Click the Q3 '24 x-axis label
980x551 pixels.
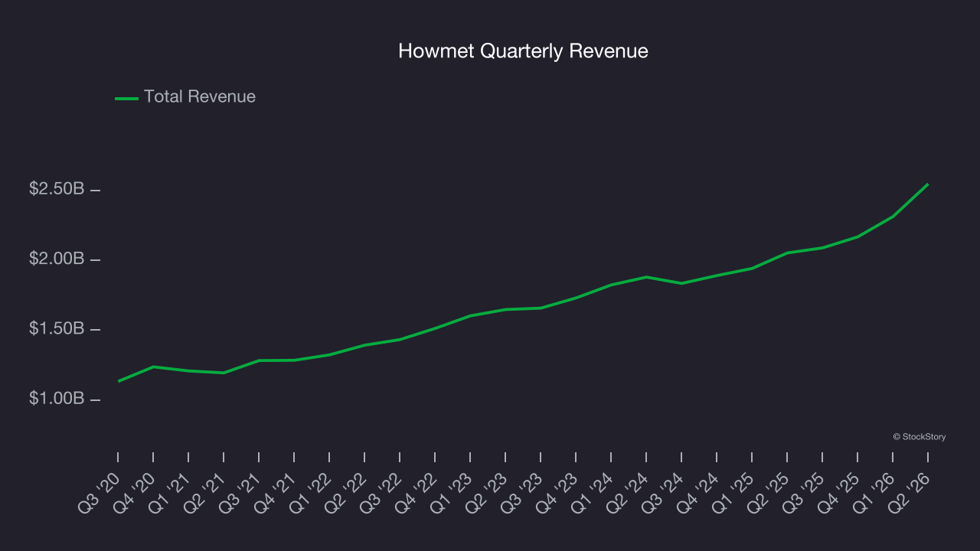(x=663, y=493)
